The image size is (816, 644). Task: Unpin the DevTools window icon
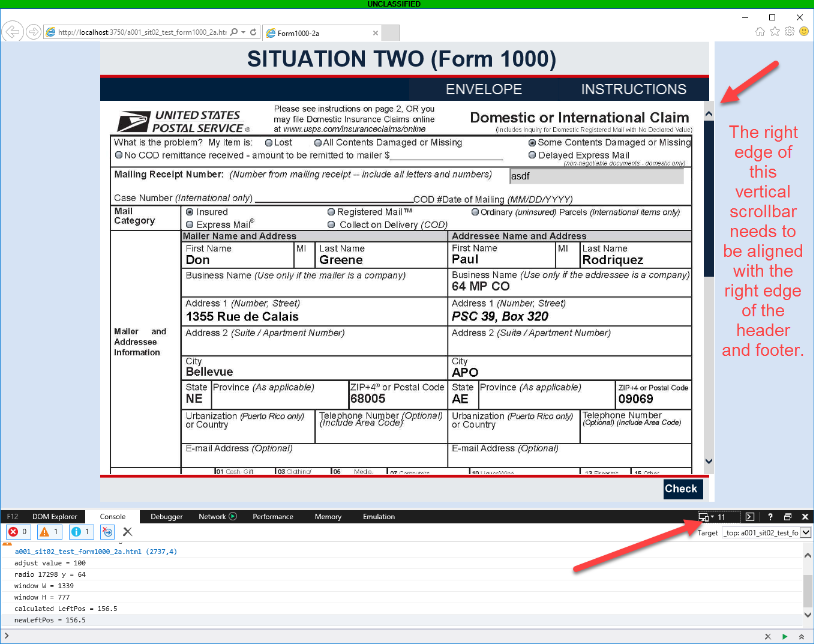(x=788, y=517)
